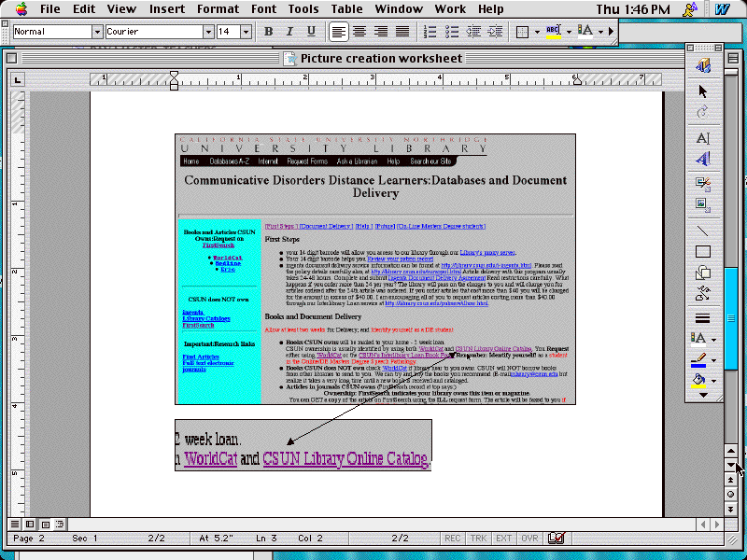Click the spelling and grammar status icon
This screenshot has width=747, height=560.
(x=556, y=539)
